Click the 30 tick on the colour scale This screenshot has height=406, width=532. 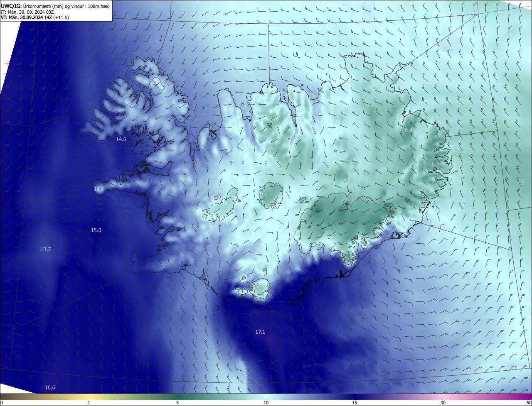pyautogui.click(x=443, y=403)
